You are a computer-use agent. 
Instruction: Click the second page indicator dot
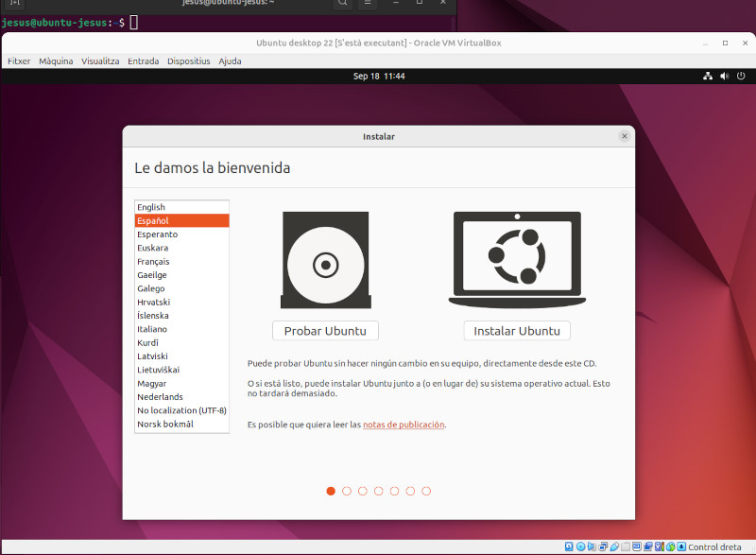coord(347,491)
